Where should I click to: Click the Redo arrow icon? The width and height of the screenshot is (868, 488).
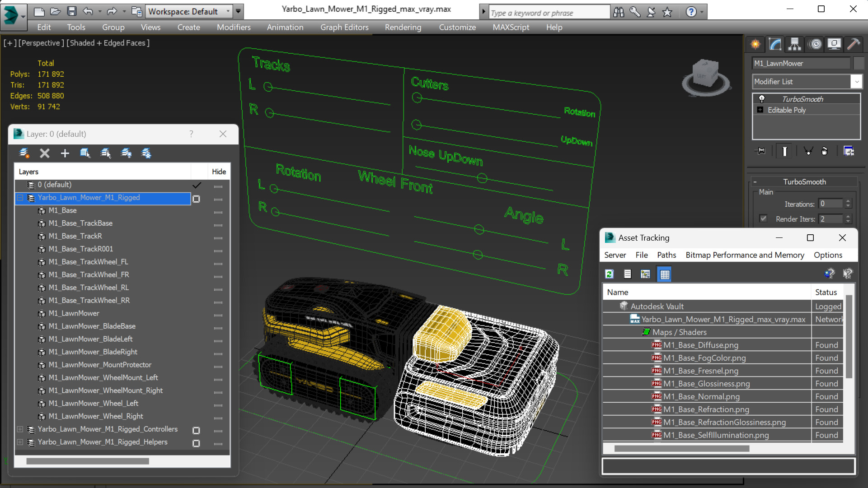tap(112, 11)
